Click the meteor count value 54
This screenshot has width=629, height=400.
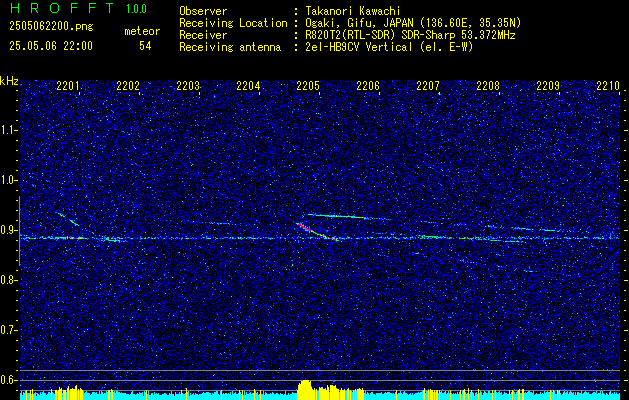[145, 46]
